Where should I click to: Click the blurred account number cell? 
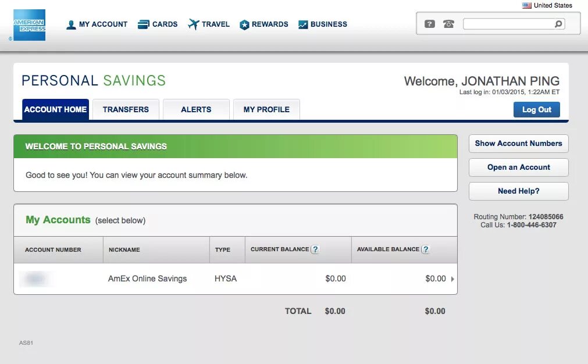pos(35,279)
